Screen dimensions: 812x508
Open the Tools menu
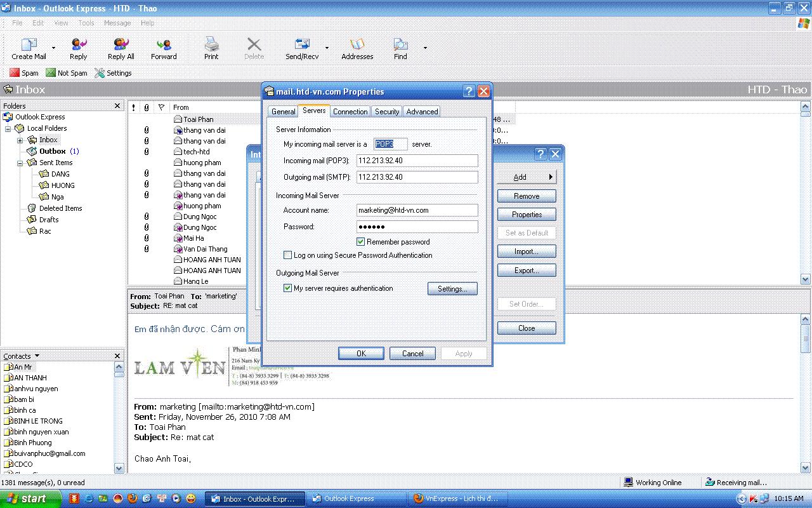click(x=86, y=23)
